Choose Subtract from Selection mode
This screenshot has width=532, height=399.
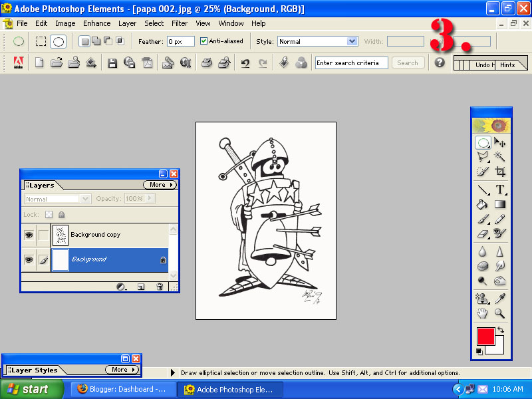pyautogui.click(x=108, y=41)
